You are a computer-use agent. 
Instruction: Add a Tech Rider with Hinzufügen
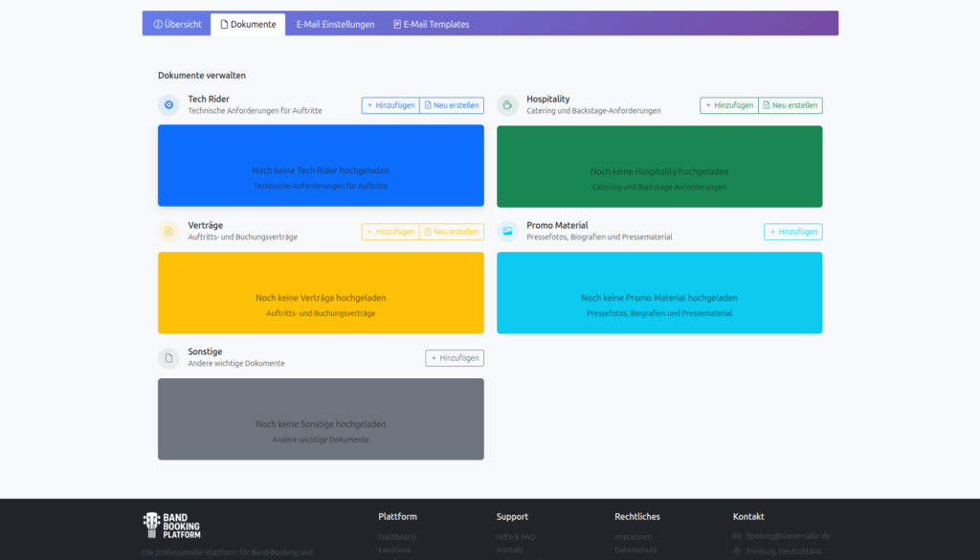[390, 105]
